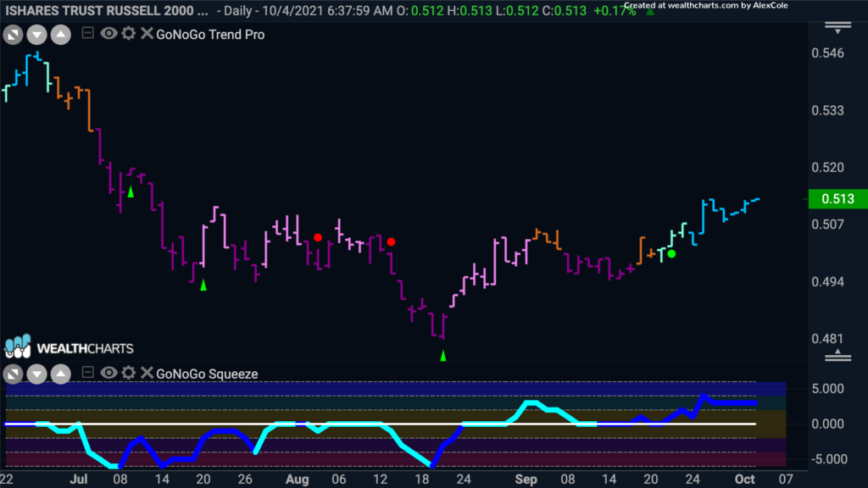Remove the GoNoGo Trend Pro indicator
This screenshot has height=488, width=868.
pos(147,33)
